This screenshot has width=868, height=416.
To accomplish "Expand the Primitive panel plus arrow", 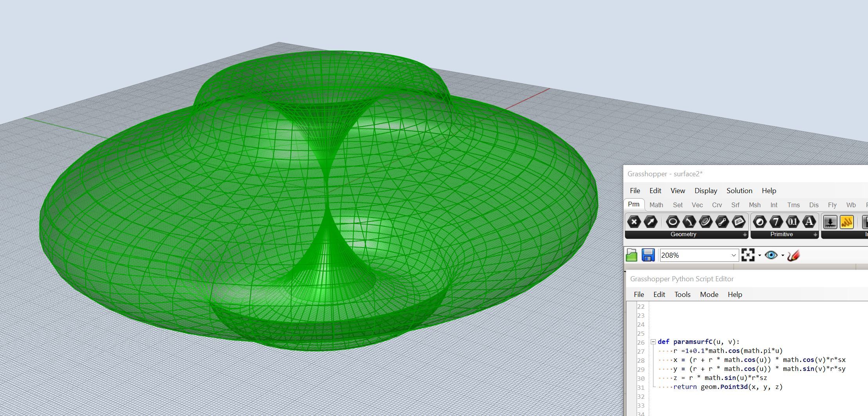I will [x=815, y=235].
